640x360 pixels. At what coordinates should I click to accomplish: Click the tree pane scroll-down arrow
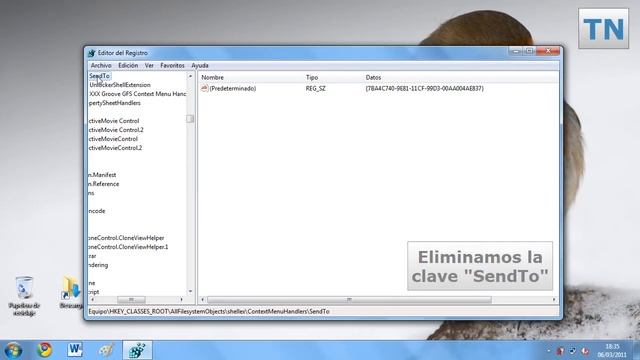(x=190, y=291)
